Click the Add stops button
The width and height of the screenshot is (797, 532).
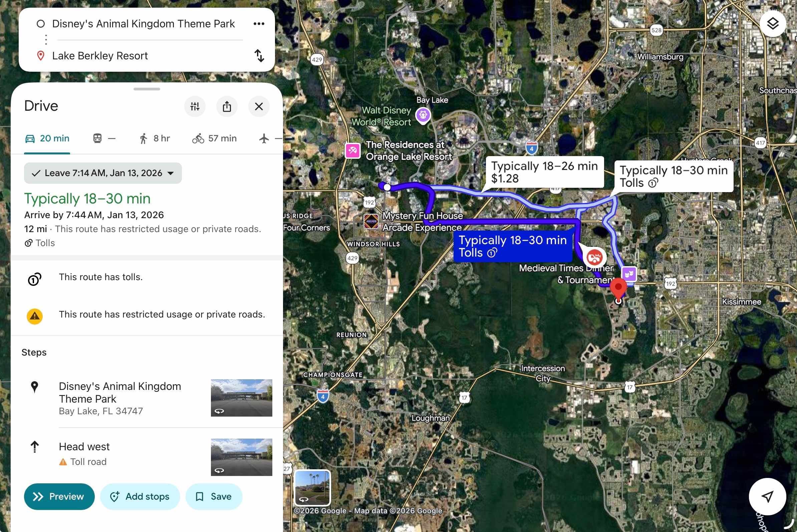point(140,496)
